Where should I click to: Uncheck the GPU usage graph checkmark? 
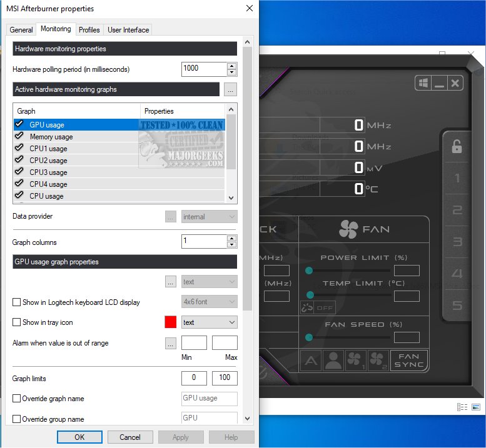(19, 124)
